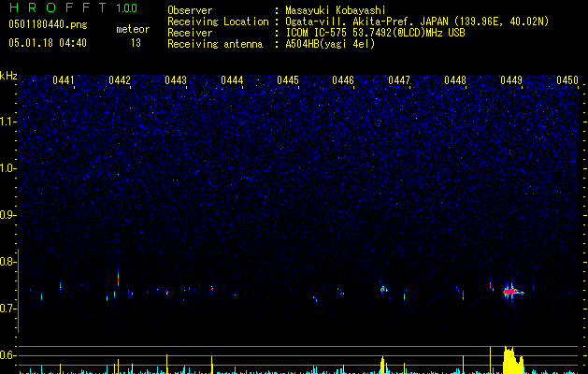The height and width of the screenshot is (374, 588).
Task: Click the version number 1.0.0
Action: (x=127, y=7)
